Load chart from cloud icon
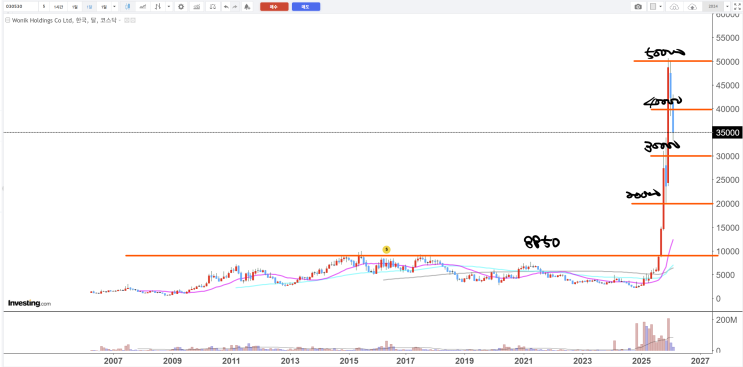This screenshot has width=743, height=367. click(674, 7)
